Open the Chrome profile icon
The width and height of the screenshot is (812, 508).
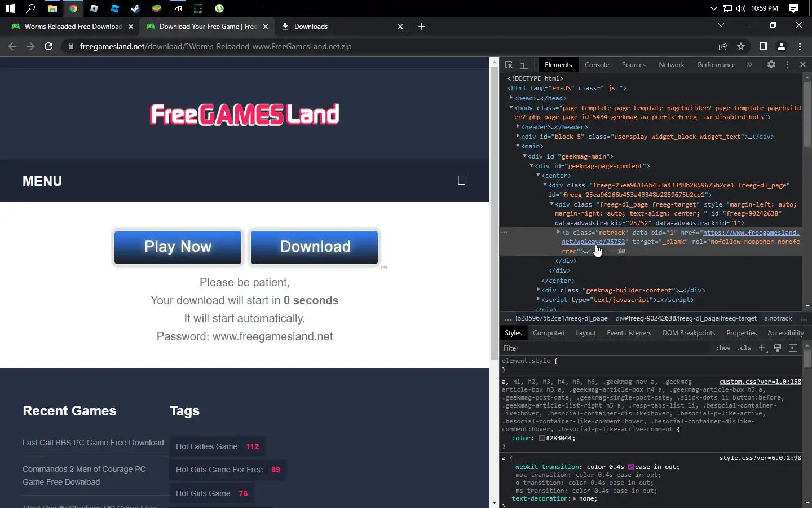tap(782, 46)
